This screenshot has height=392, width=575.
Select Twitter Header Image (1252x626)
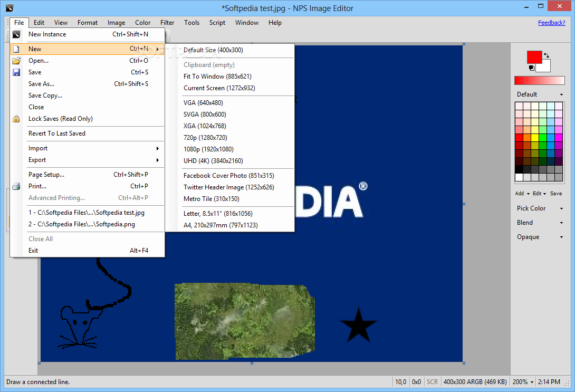point(230,187)
